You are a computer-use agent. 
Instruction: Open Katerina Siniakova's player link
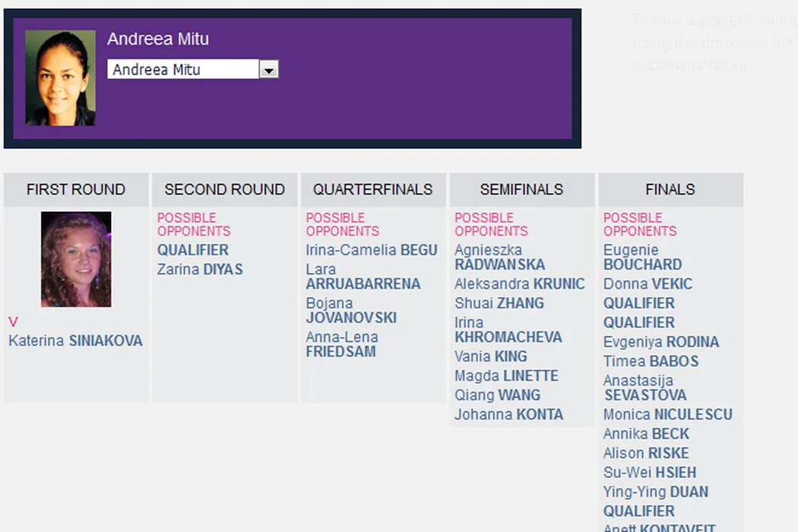point(75,341)
